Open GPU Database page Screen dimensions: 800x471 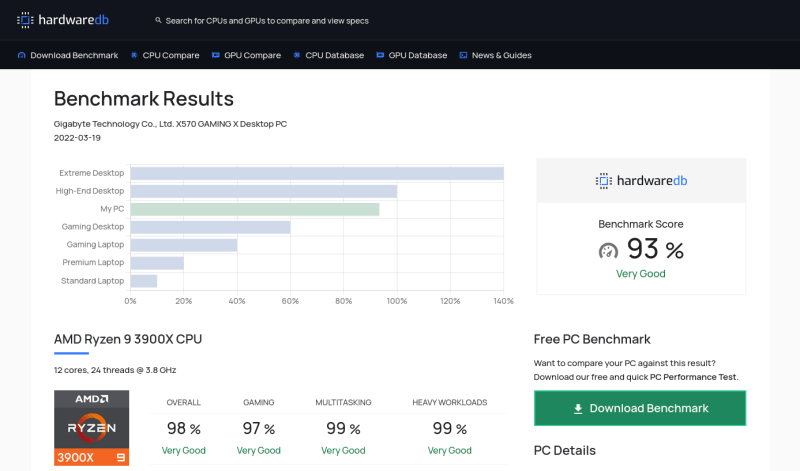click(418, 55)
